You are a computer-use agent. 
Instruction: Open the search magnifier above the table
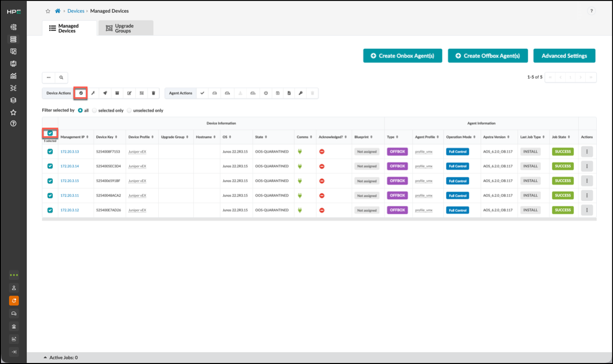[61, 77]
